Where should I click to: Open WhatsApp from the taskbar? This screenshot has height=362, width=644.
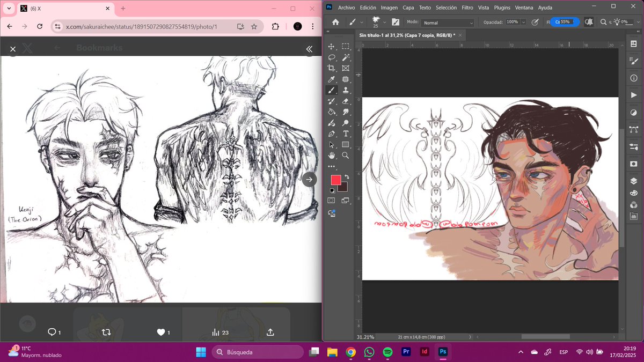click(x=369, y=352)
